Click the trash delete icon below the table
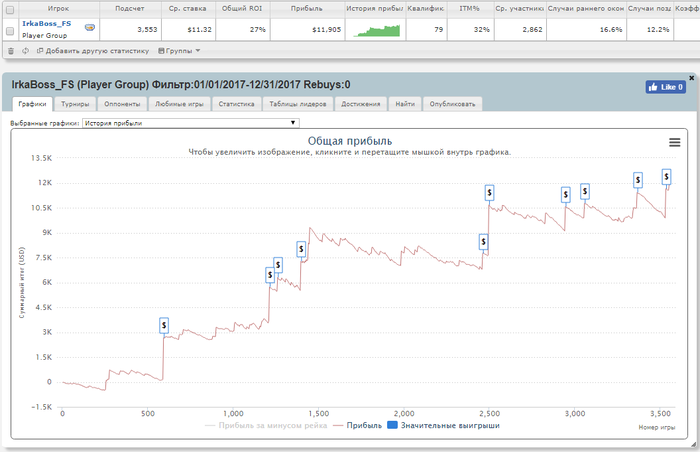The width and height of the screenshot is (700, 452). tap(11, 51)
